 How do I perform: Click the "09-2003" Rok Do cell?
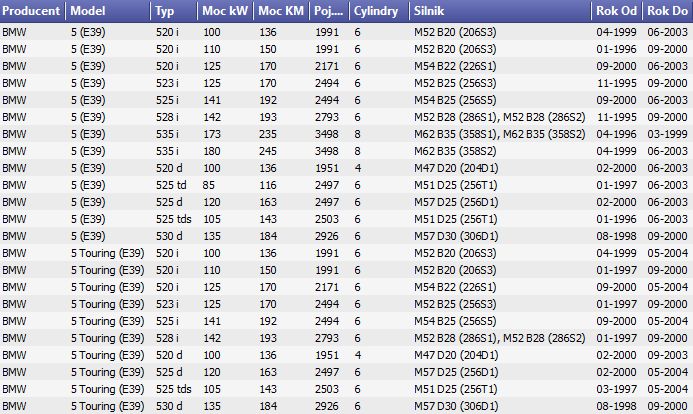667,355
